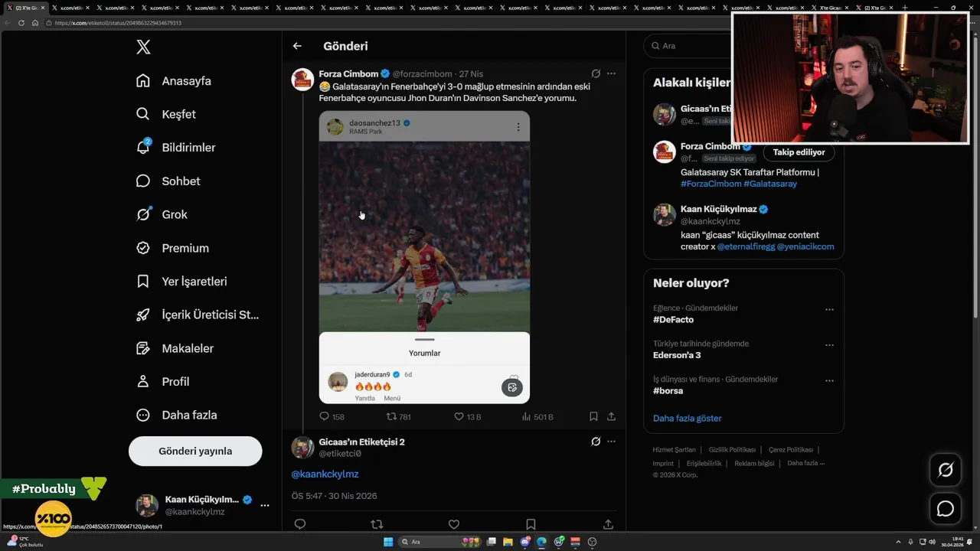The height and width of the screenshot is (551, 980).
Task: Bookmark icon under Etiketçisi post
Action: 531,524
